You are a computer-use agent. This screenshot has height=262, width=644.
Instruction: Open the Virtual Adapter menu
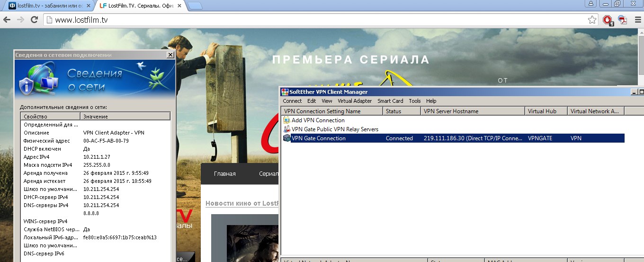[x=355, y=101]
